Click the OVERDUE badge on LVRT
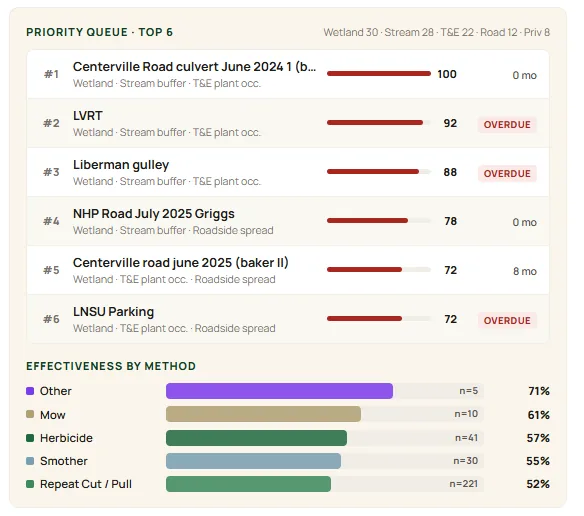Image resolution: width=584 pixels, height=516 pixels. pyautogui.click(x=507, y=124)
